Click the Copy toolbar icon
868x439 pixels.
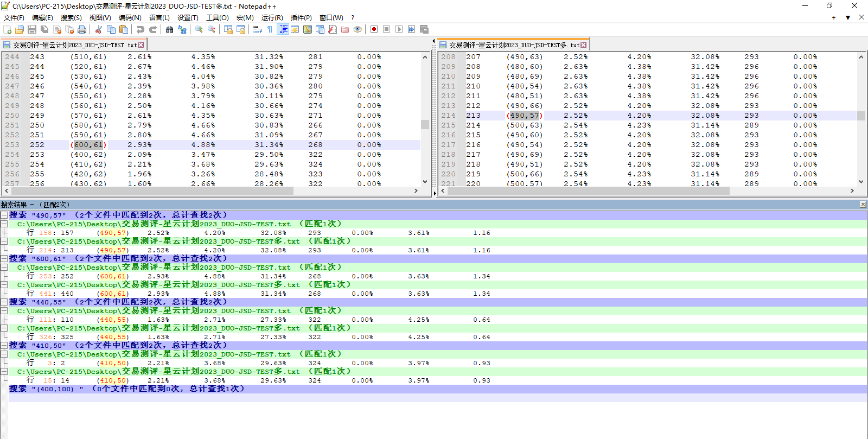click(x=111, y=29)
